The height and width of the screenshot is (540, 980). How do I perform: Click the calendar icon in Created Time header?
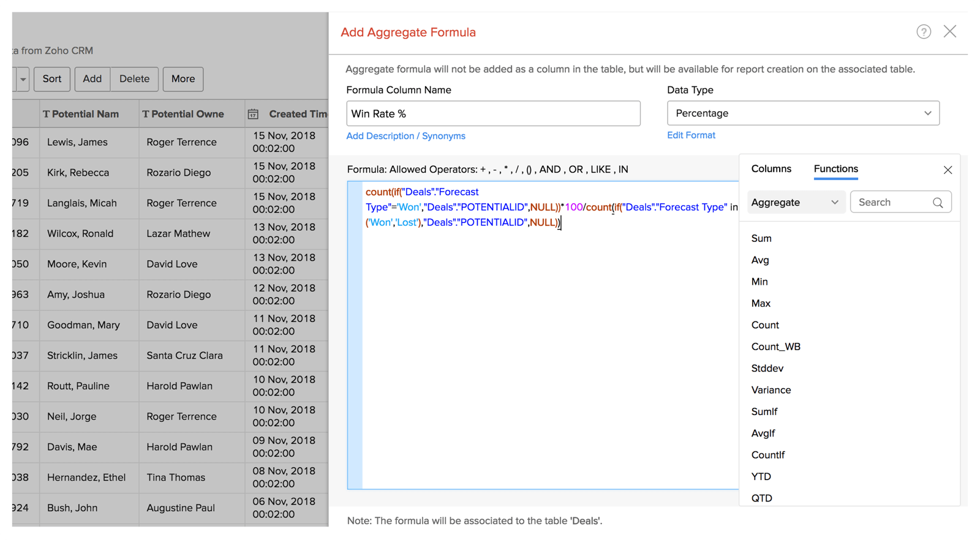point(253,114)
